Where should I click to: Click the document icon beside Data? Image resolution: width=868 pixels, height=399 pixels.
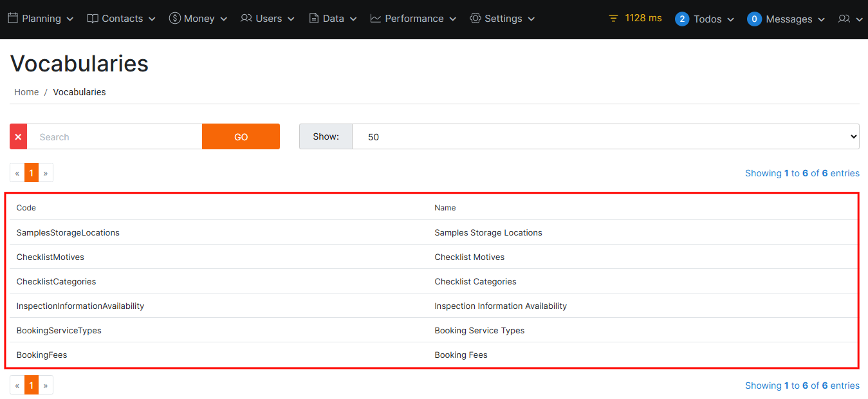tap(314, 19)
